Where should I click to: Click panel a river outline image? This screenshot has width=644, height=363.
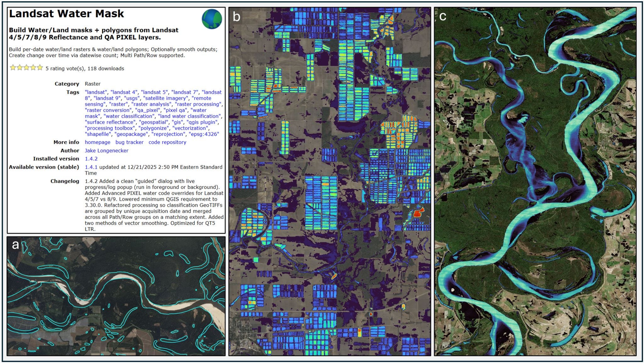[x=116, y=296]
